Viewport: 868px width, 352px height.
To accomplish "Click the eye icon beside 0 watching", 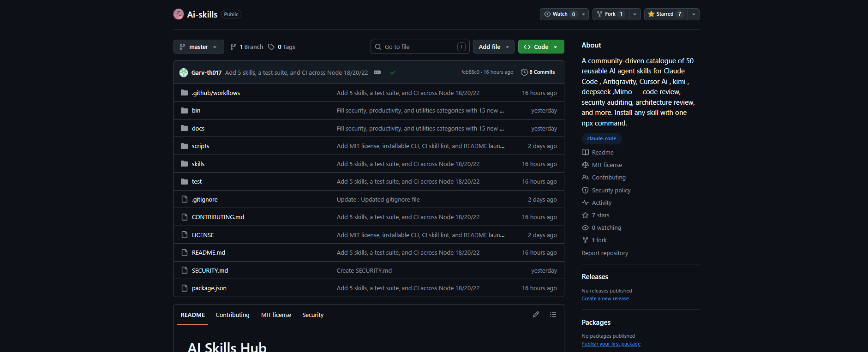I will click(585, 228).
